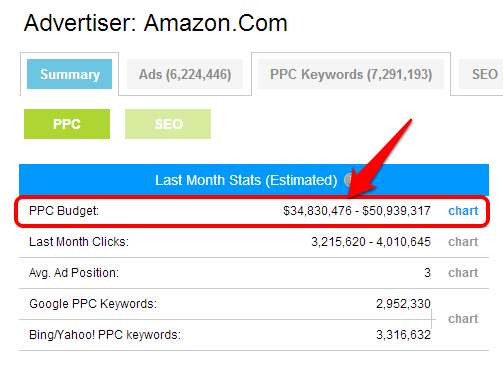Open the PPC Keywords (7,291,193) tab
The height and width of the screenshot is (388, 503).
351,74
